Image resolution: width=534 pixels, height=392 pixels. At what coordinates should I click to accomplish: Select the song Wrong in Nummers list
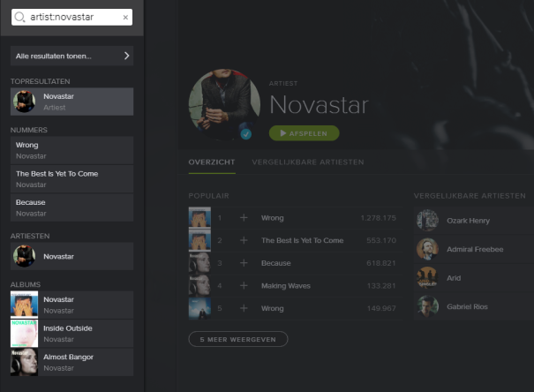71,150
